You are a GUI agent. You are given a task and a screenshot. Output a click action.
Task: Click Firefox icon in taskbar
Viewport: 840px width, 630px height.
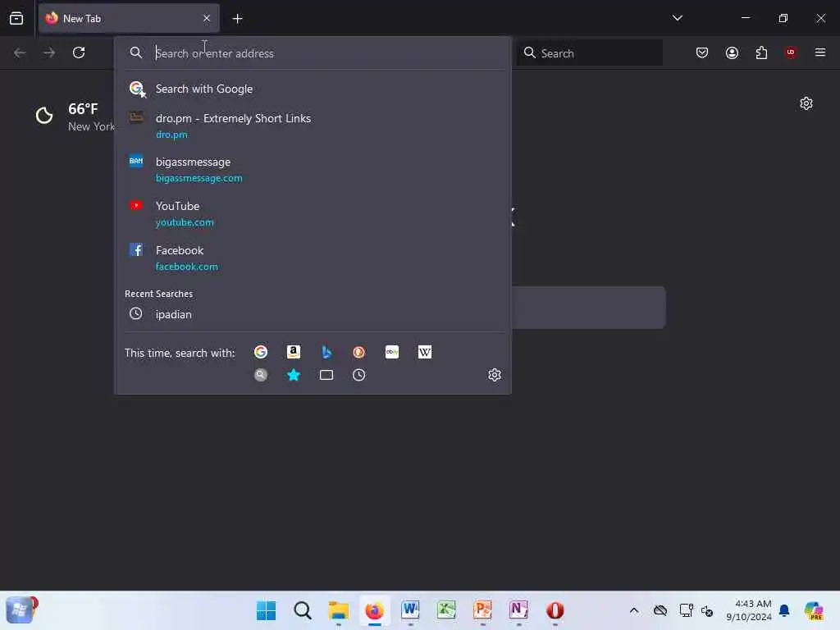[x=374, y=610]
